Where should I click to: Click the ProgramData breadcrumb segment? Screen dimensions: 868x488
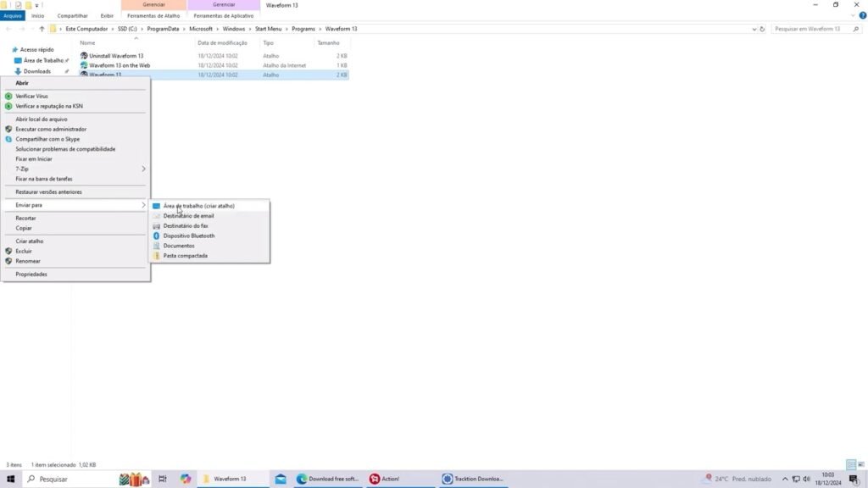coord(163,29)
